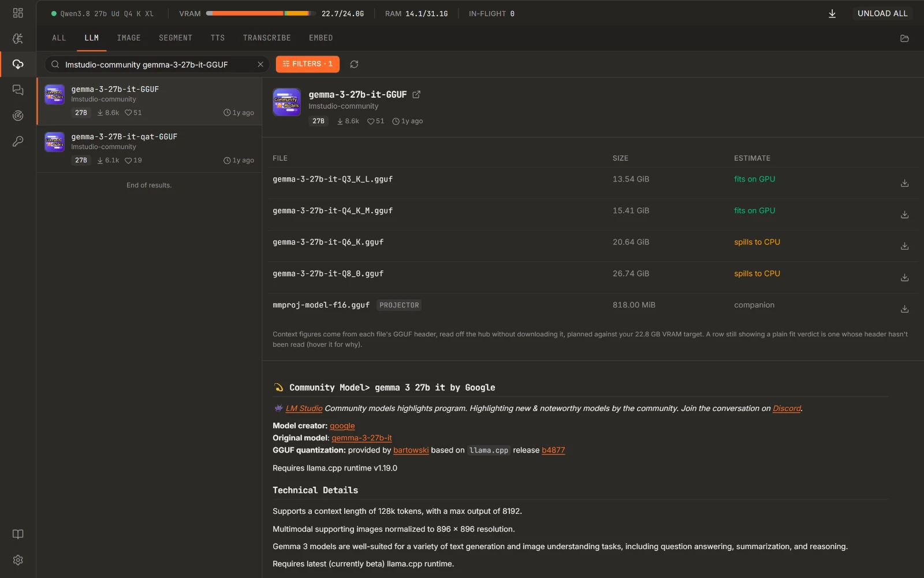Click the 818.00 MiB size cell
The height and width of the screenshot is (578, 924).
click(634, 305)
